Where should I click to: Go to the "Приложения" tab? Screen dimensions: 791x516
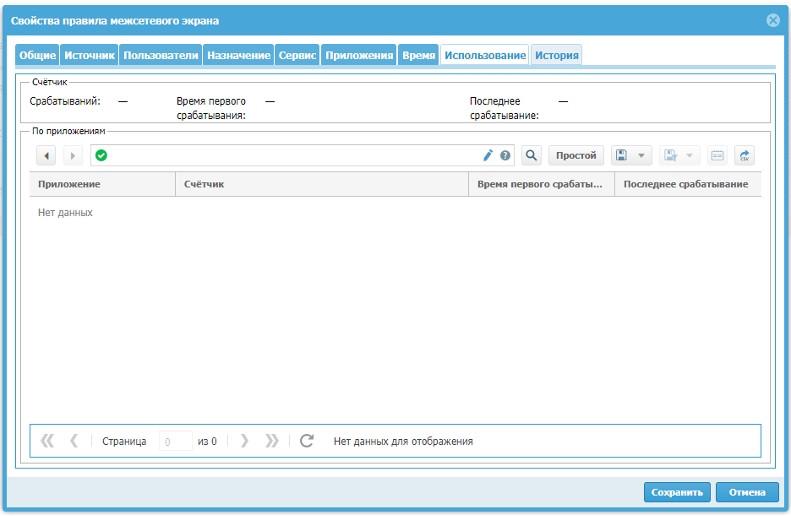coord(359,56)
